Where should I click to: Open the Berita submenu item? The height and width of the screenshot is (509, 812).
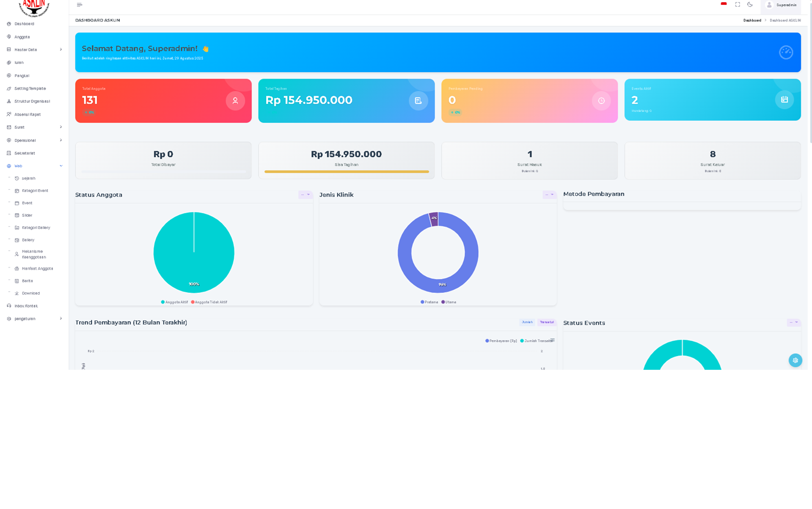[28, 281]
